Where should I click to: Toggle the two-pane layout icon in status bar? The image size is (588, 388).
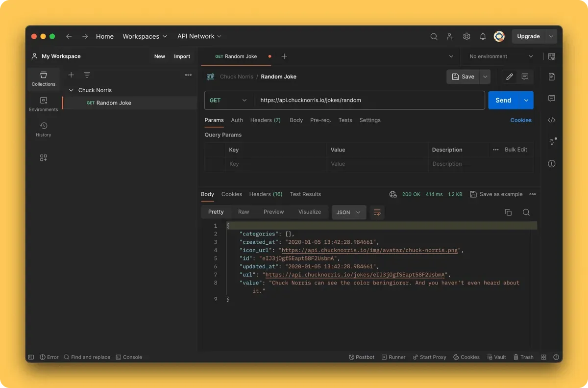coord(543,357)
